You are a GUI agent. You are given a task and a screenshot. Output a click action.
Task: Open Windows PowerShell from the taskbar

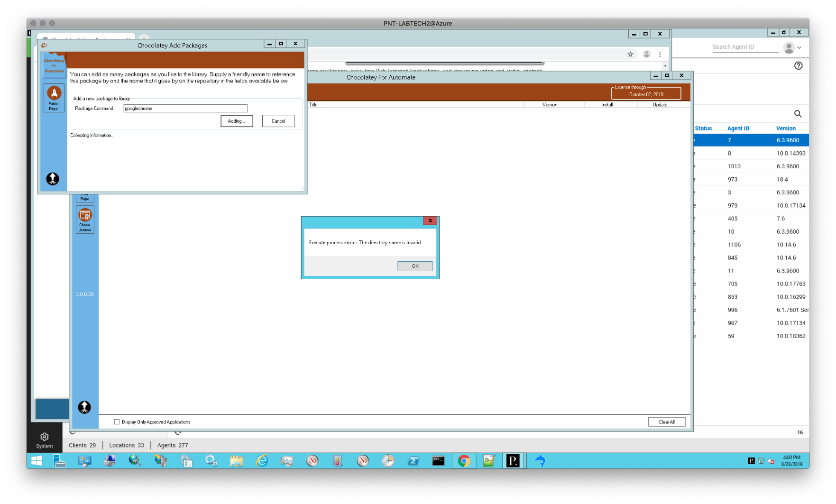point(413,460)
